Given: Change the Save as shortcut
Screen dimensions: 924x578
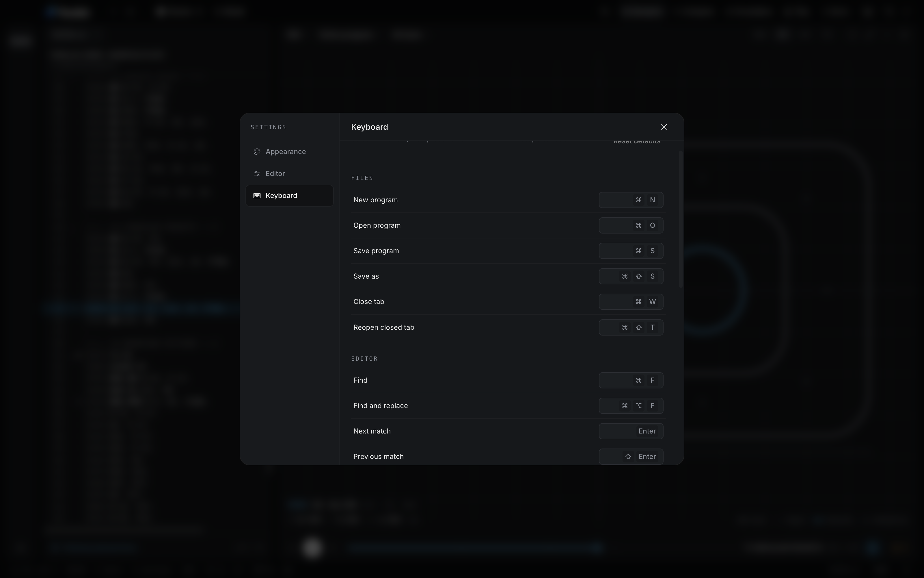Looking at the screenshot, I should coord(631,276).
